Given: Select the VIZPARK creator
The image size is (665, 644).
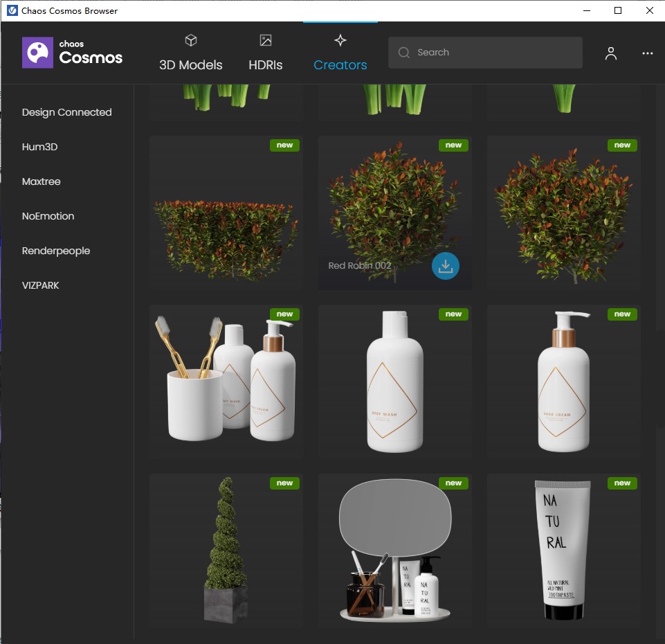Looking at the screenshot, I should click(x=40, y=285).
